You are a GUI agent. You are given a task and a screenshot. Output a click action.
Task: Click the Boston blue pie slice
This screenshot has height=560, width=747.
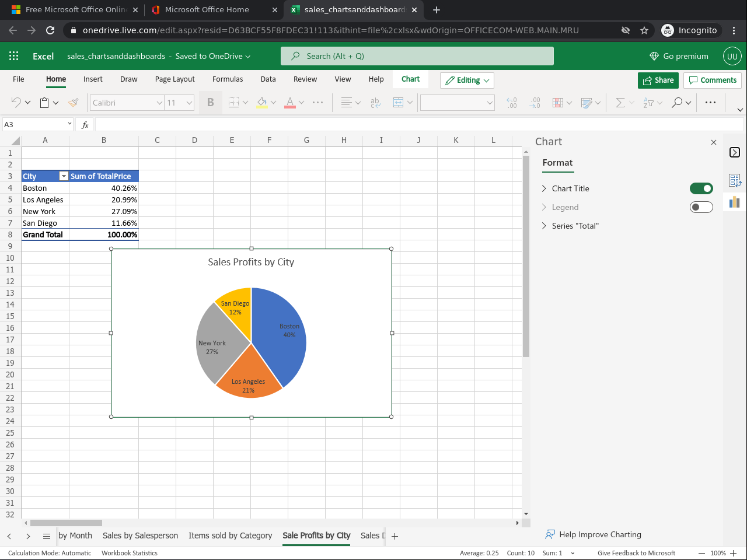[280, 350]
